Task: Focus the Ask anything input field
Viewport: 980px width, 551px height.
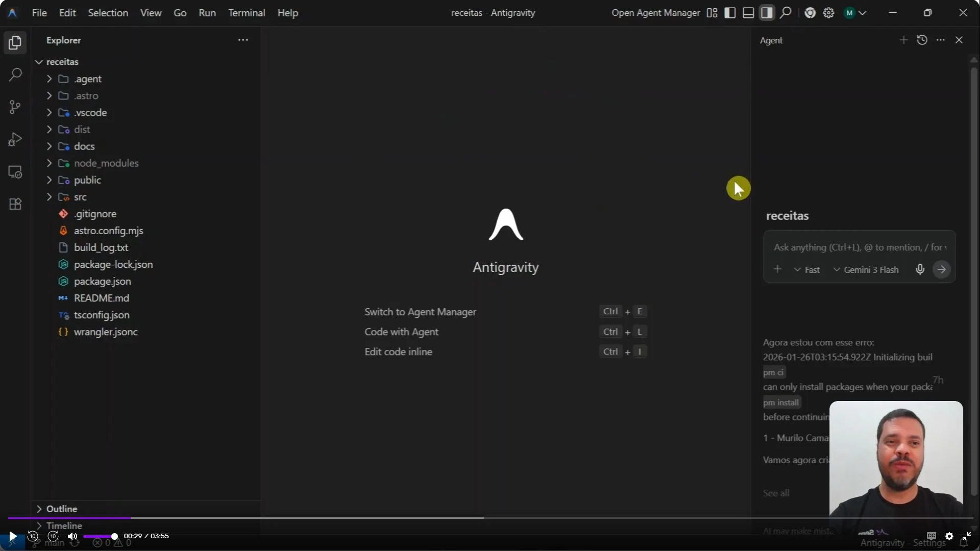Action: pos(860,247)
